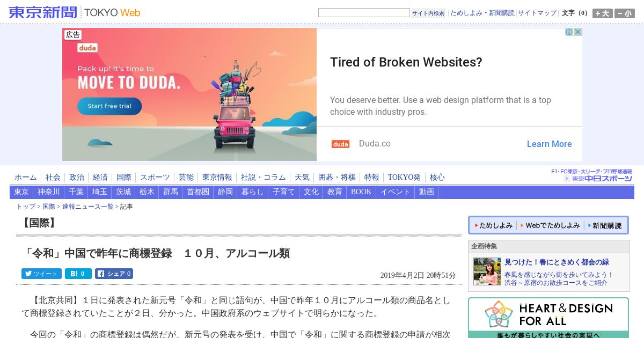This screenshot has height=338, width=644.
Task: Decrease text size with −小 button
Action: click(624, 13)
